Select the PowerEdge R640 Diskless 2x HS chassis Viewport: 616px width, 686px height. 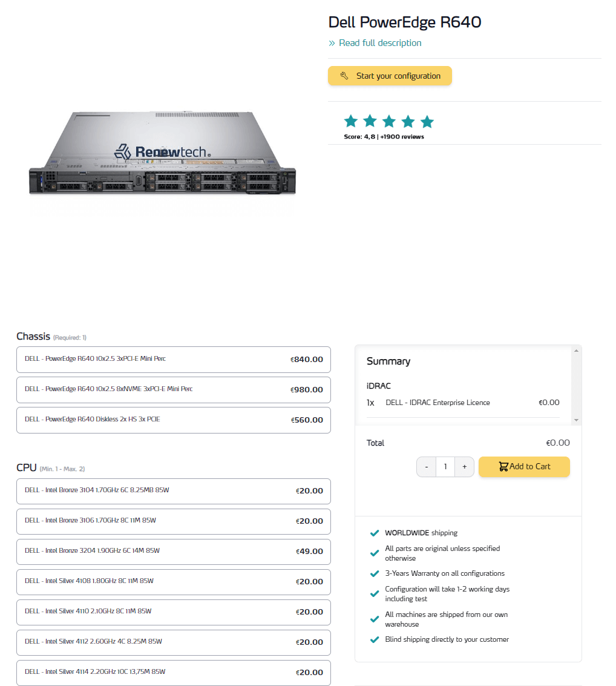coord(174,420)
